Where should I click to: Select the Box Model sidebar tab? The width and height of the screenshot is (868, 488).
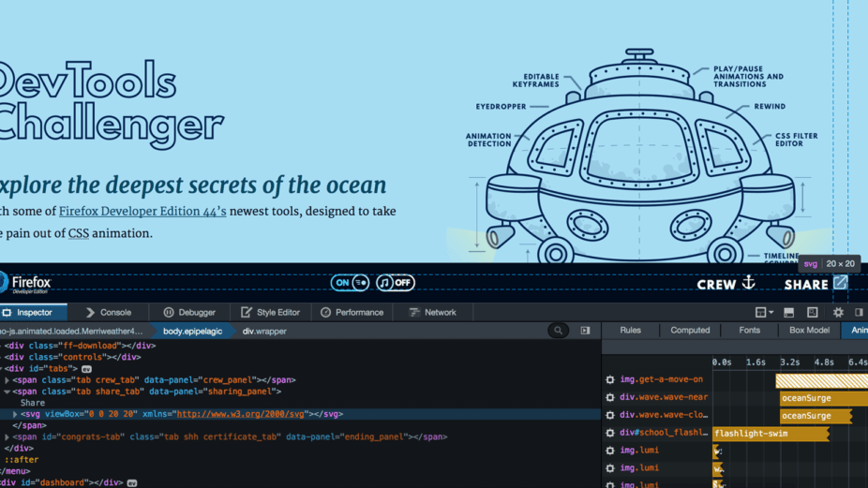[809, 331]
